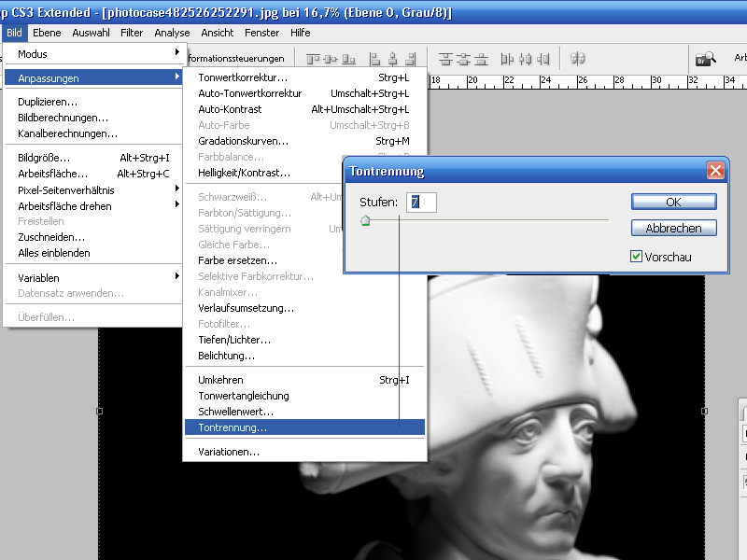The image size is (747, 560).
Task: Choose Bildgröße… menu entry
Action: point(92,158)
